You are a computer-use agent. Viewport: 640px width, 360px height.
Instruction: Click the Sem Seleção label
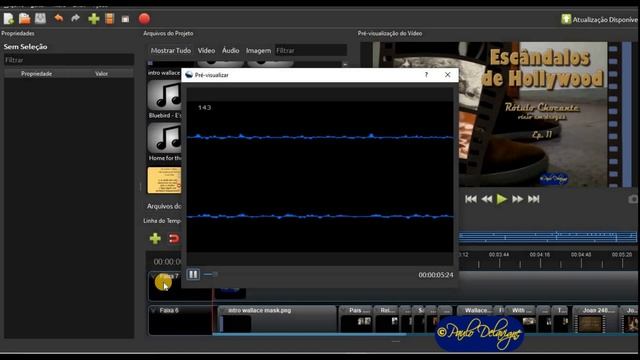25,47
